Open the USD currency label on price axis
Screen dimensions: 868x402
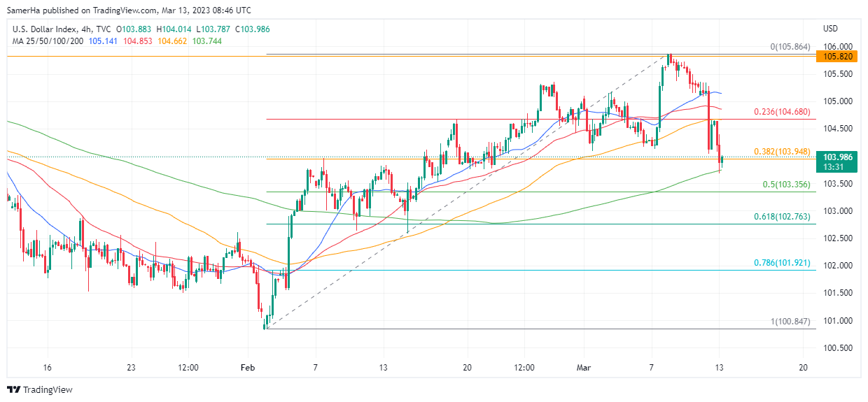click(830, 29)
